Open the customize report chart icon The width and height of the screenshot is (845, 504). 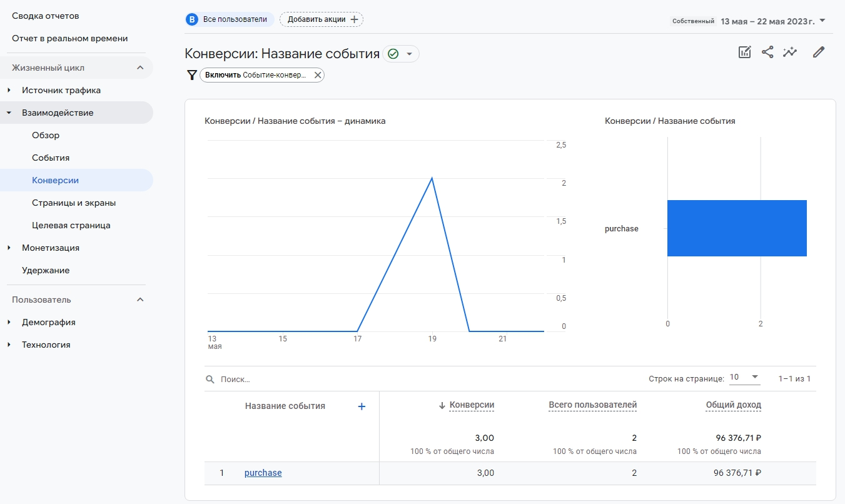744,53
